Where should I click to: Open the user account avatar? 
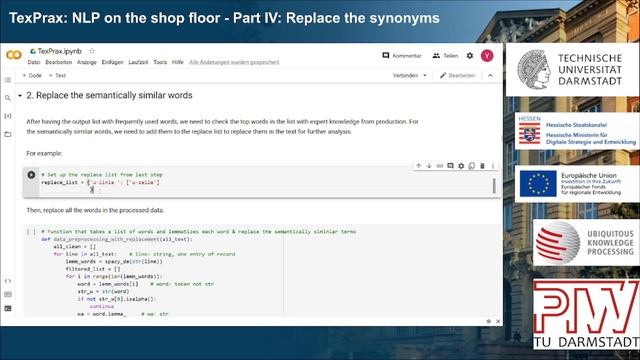pyautogui.click(x=487, y=56)
